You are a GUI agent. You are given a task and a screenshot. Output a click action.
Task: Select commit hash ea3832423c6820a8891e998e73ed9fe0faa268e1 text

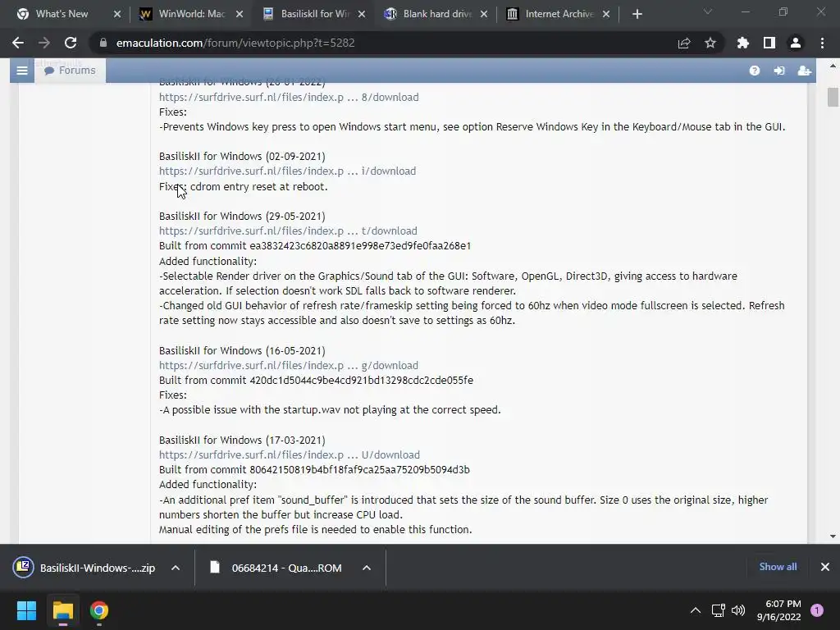[360, 246]
